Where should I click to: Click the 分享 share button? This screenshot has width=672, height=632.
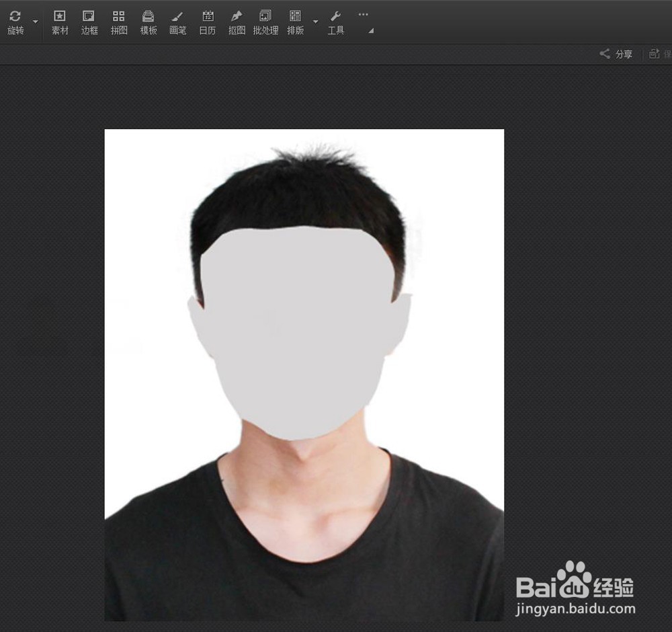click(x=616, y=54)
